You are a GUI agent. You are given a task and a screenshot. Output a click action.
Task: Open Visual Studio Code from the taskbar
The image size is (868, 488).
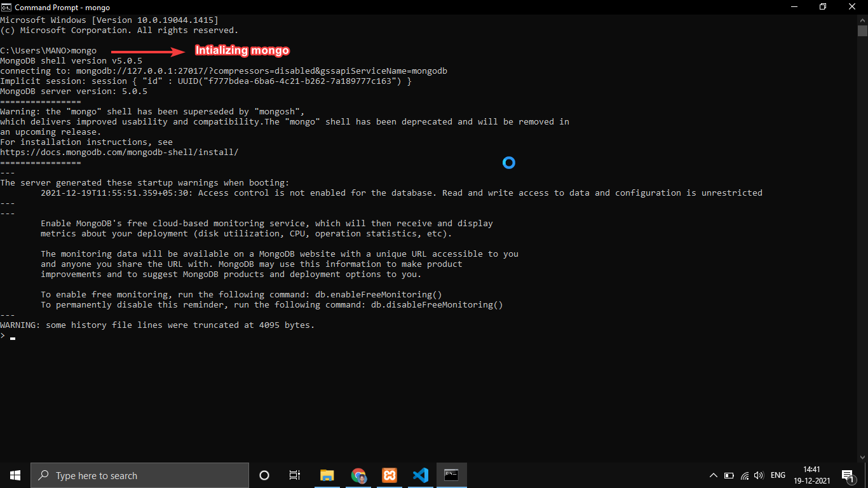[420, 475]
